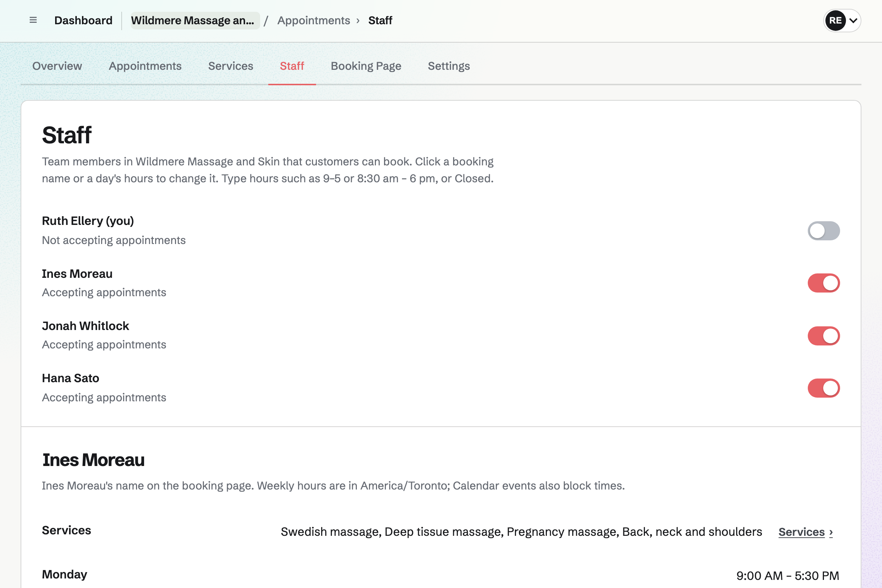Select Ruth Ellery (you) staff name
This screenshot has width=882, height=588.
tap(88, 221)
